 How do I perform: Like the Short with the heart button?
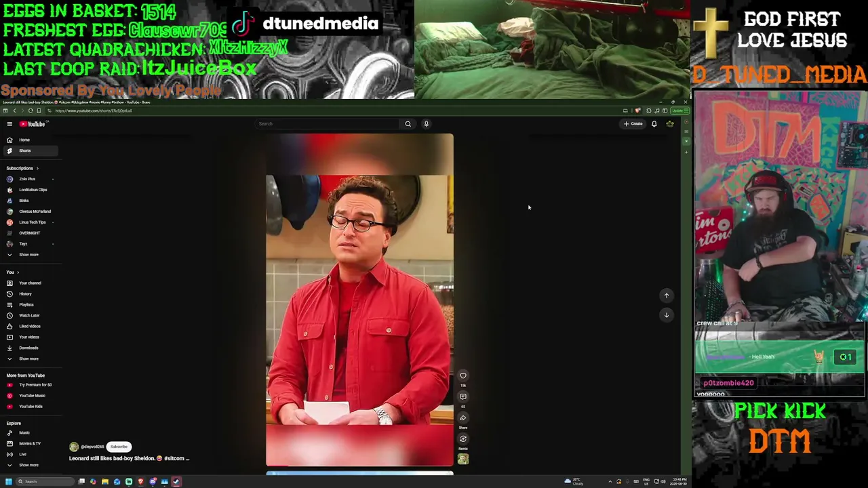coord(463,375)
